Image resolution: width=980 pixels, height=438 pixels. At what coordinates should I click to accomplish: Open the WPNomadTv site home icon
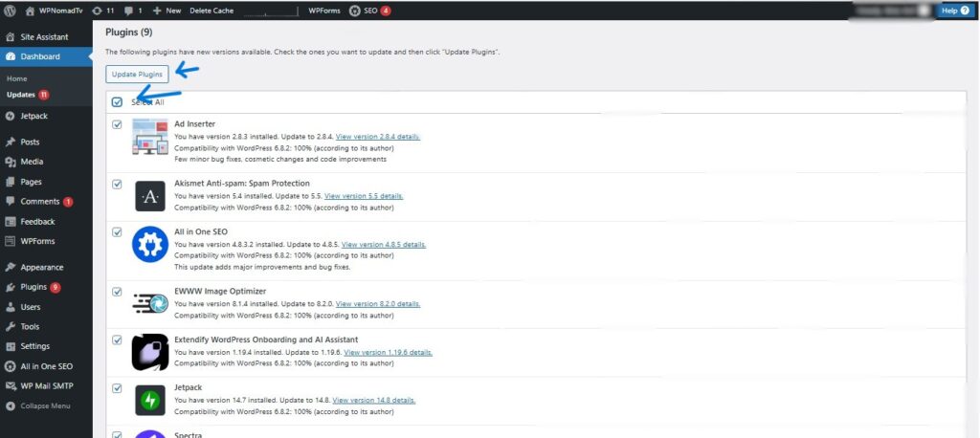click(x=30, y=11)
